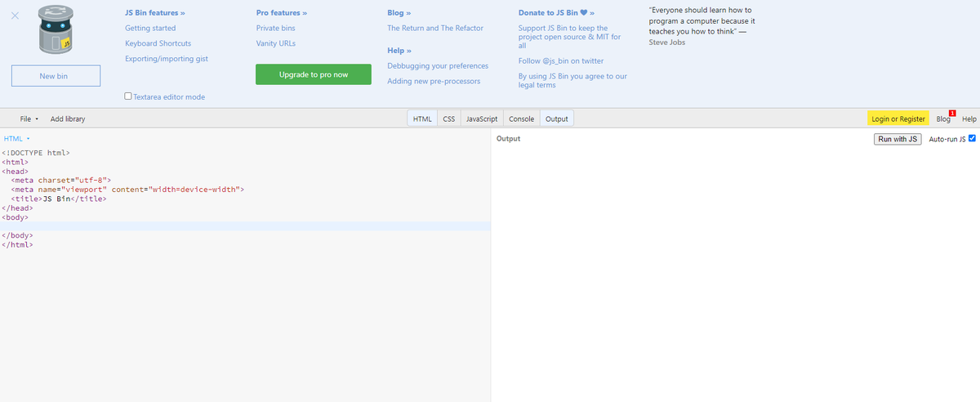Click the meta charset utf-8 line
The height and width of the screenshot is (402, 980).
pos(61,180)
